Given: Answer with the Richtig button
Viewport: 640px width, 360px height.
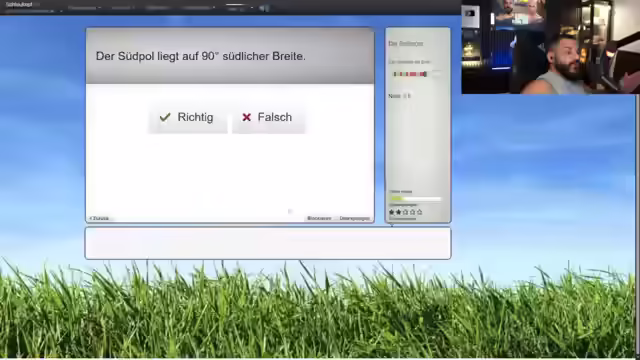Looking at the screenshot, I should point(187,118).
